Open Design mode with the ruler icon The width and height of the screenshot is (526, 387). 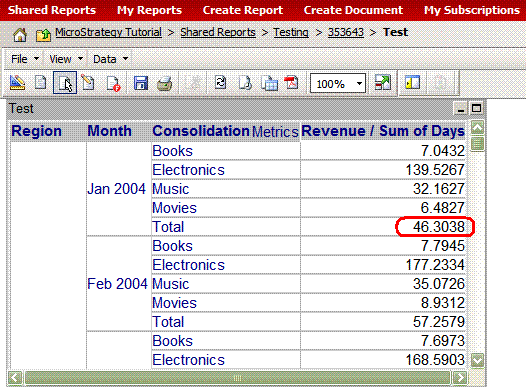tap(17, 83)
